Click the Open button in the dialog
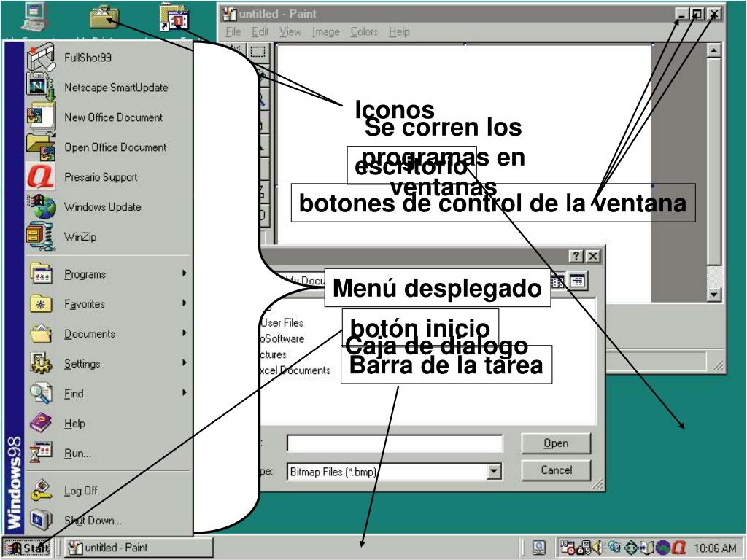This screenshot has width=747, height=560. 556,443
